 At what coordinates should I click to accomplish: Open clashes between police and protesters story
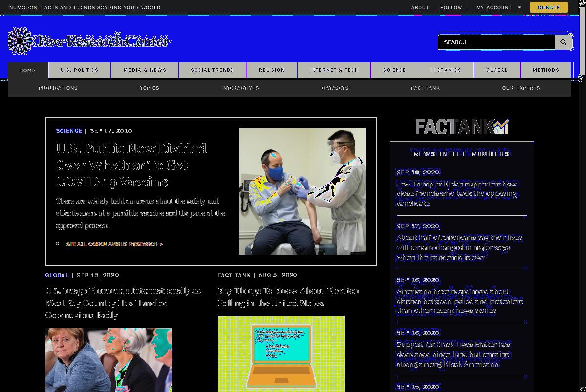(460, 301)
